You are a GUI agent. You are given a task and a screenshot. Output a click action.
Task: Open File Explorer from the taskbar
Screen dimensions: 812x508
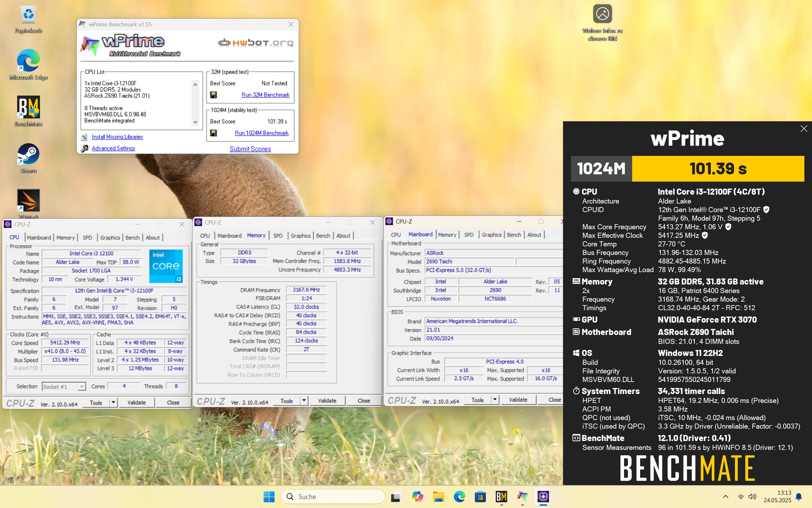pyautogui.click(x=438, y=497)
